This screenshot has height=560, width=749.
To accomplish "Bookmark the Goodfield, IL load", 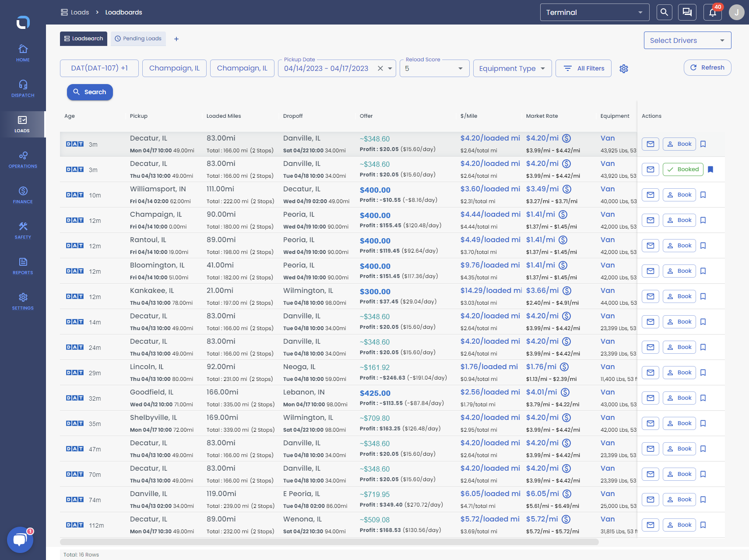I will pyautogui.click(x=703, y=398).
